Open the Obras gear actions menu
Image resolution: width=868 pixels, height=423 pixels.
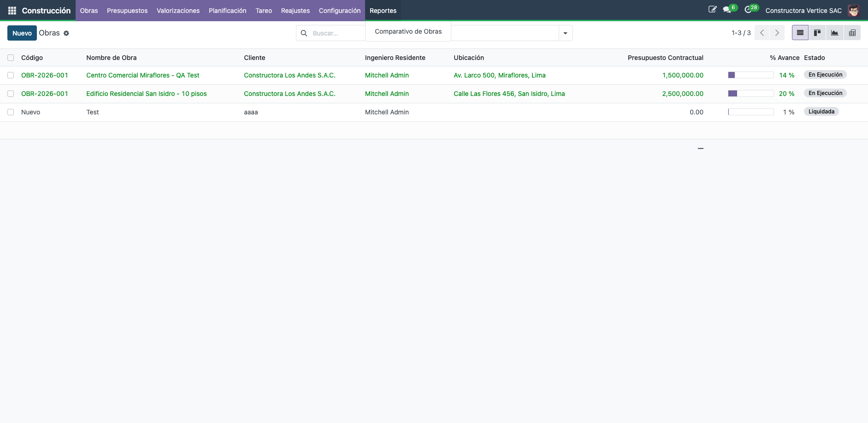point(66,33)
